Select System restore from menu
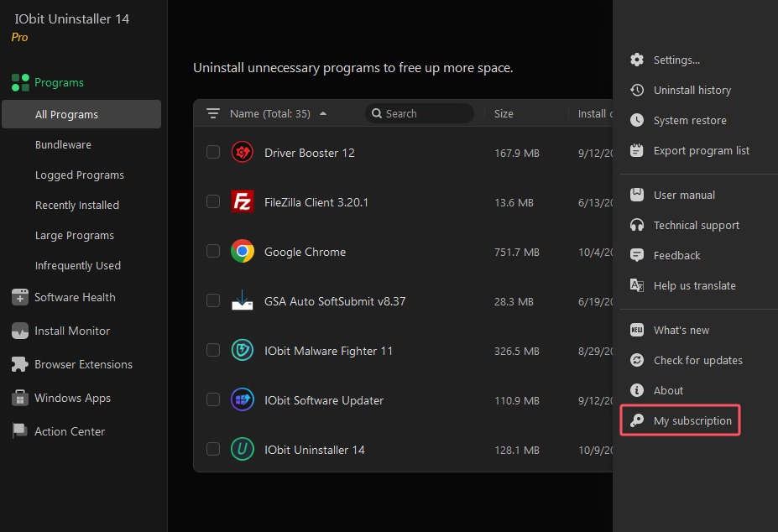Image resolution: width=778 pixels, height=532 pixels. click(x=690, y=121)
